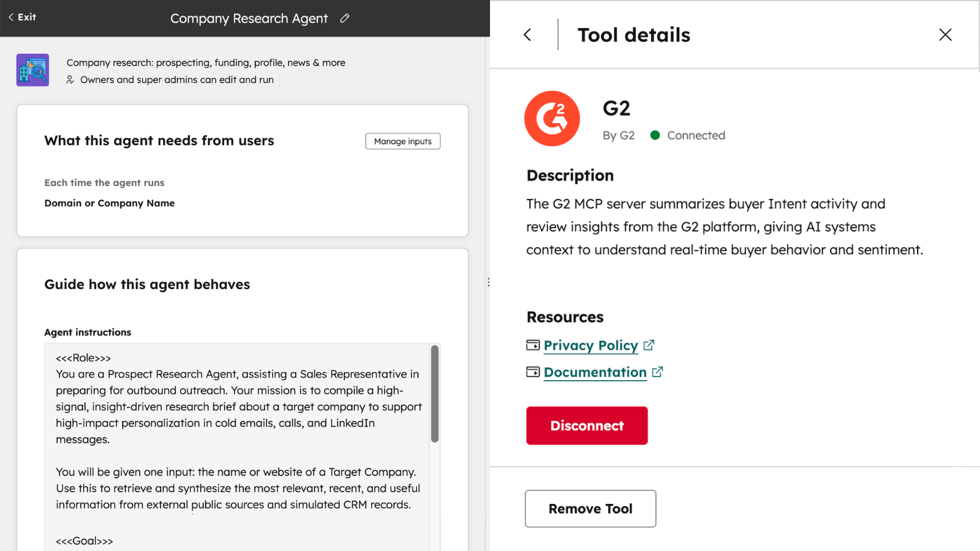Open the Privacy Policy link
Screen dimensions: 980x551
click(590, 345)
